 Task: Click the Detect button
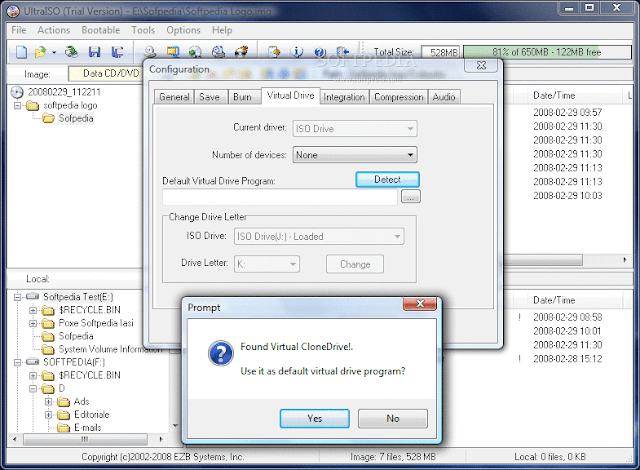click(387, 180)
